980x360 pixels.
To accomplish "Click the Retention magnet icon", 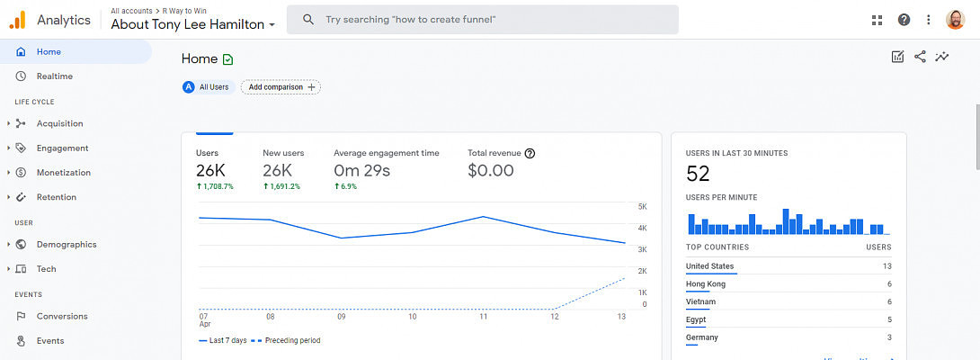I will (x=21, y=197).
